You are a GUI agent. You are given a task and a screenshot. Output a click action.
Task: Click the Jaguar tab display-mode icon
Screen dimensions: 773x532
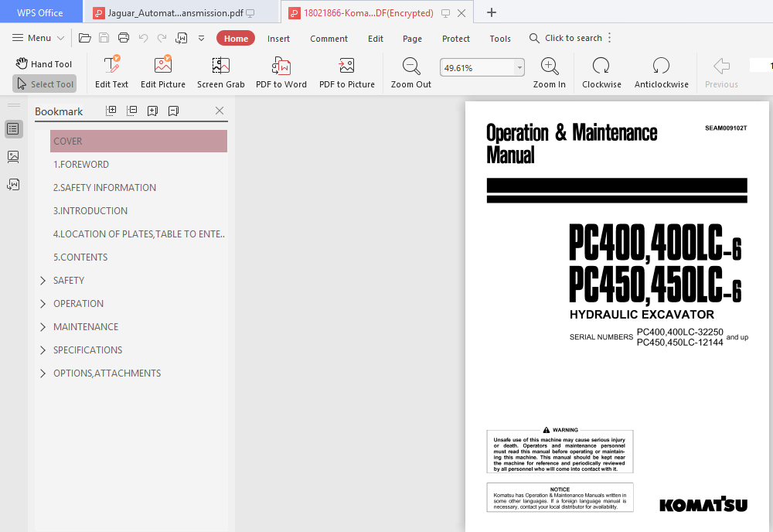coord(250,13)
